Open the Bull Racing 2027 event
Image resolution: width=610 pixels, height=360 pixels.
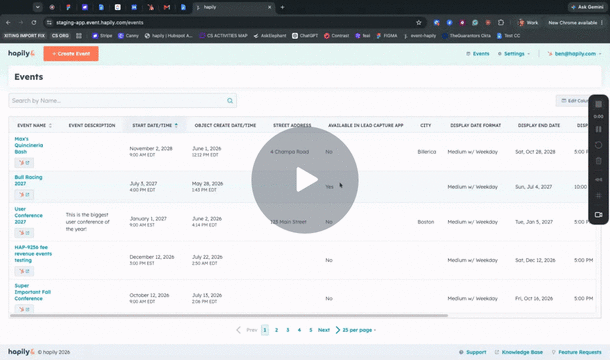pos(28,180)
